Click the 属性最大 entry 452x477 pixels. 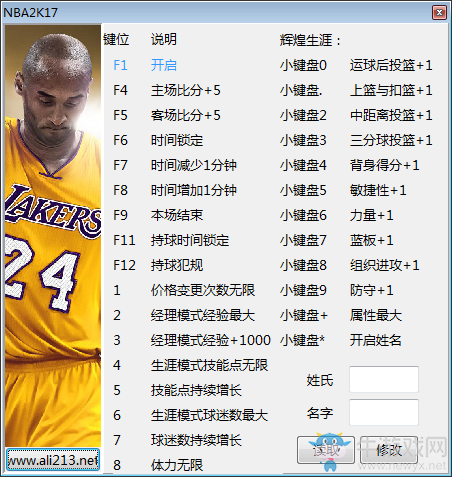point(376,315)
